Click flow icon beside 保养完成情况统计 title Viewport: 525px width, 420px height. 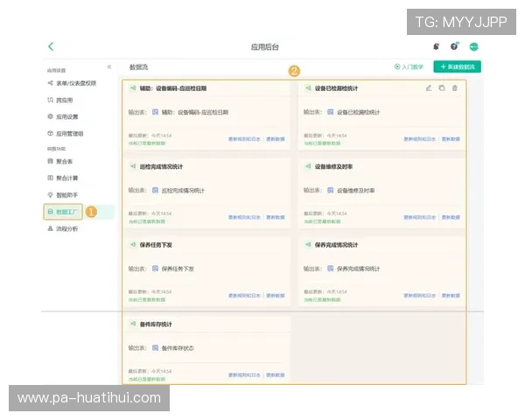[308, 244]
